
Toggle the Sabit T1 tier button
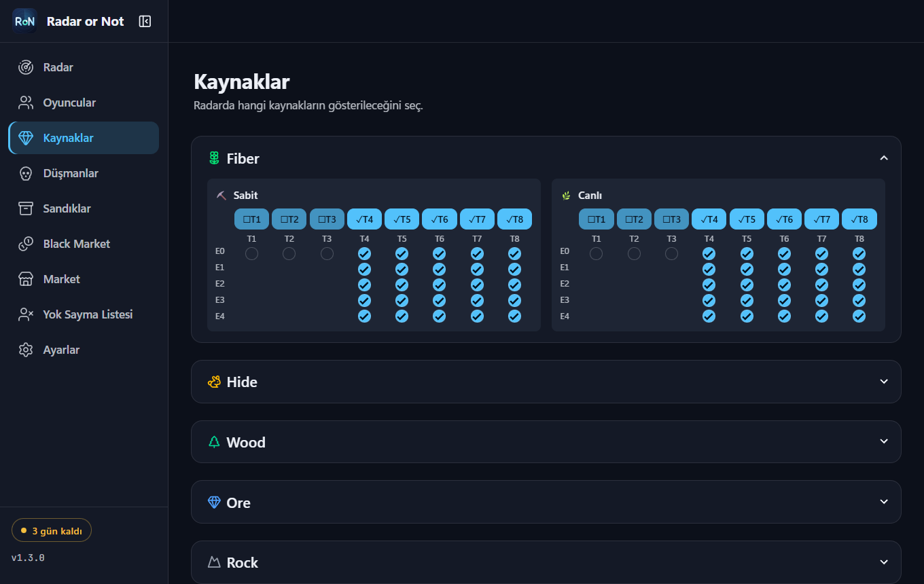[251, 219]
